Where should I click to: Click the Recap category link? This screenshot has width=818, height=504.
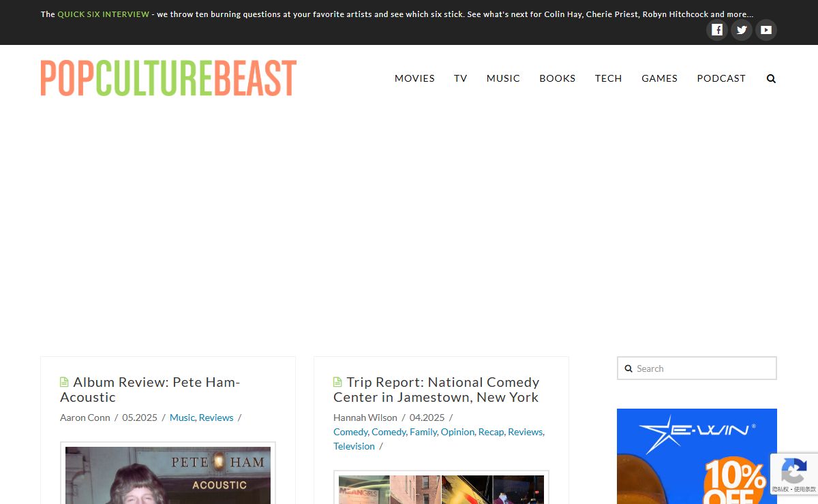[x=491, y=432]
